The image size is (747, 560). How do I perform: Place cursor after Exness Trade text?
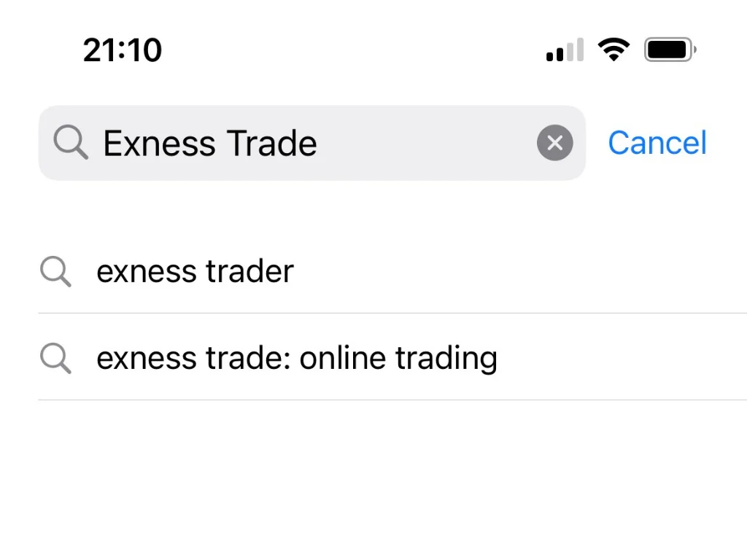pyautogui.click(x=321, y=143)
